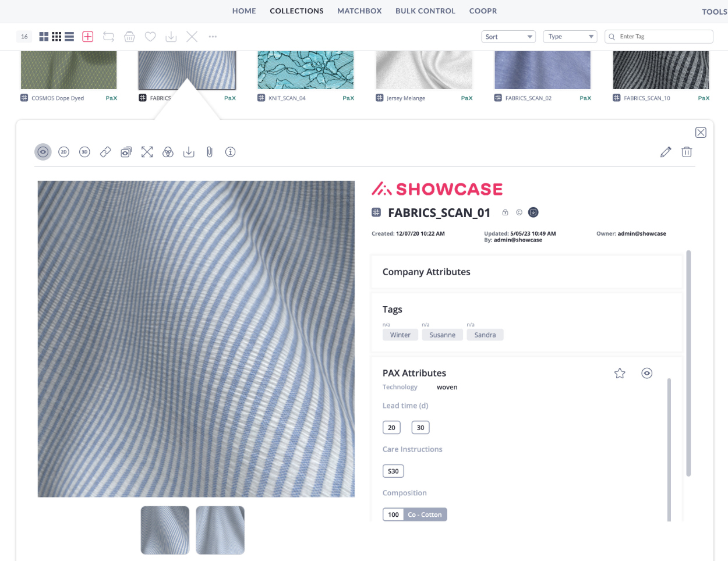Go to the MATCHBOX menu
Viewport: 728px width, 561px height.
pyautogui.click(x=359, y=11)
